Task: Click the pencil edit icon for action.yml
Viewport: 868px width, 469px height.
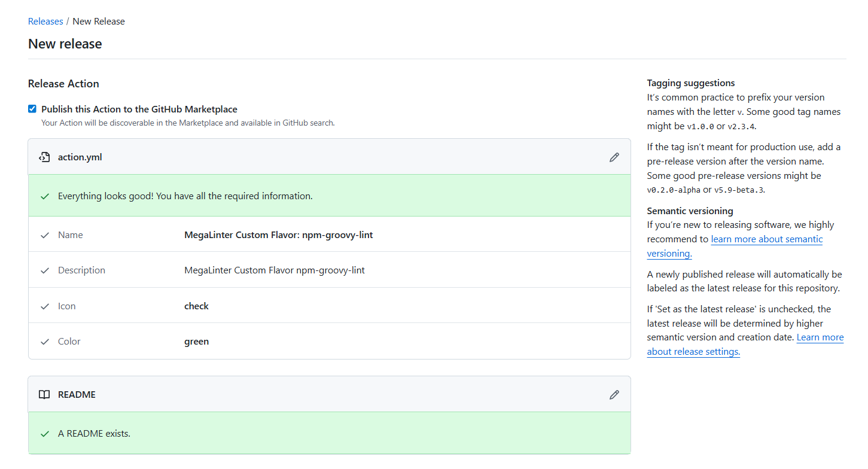Action: [614, 157]
